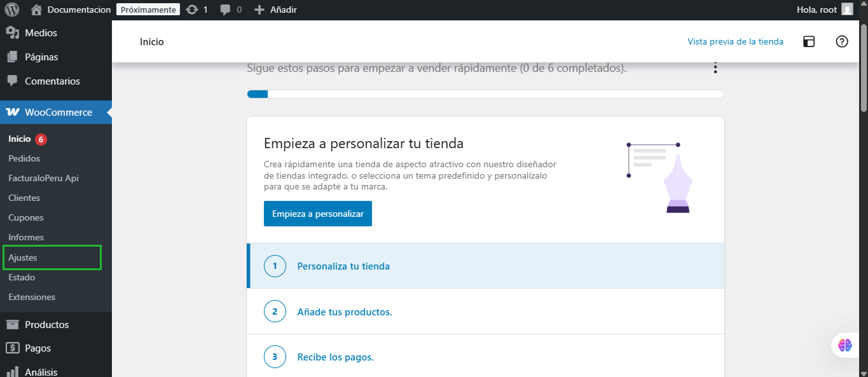Open Ajustes in WooCommerce submenu
868x377 pixels.
pyautogui.click(x=23, y=257)
